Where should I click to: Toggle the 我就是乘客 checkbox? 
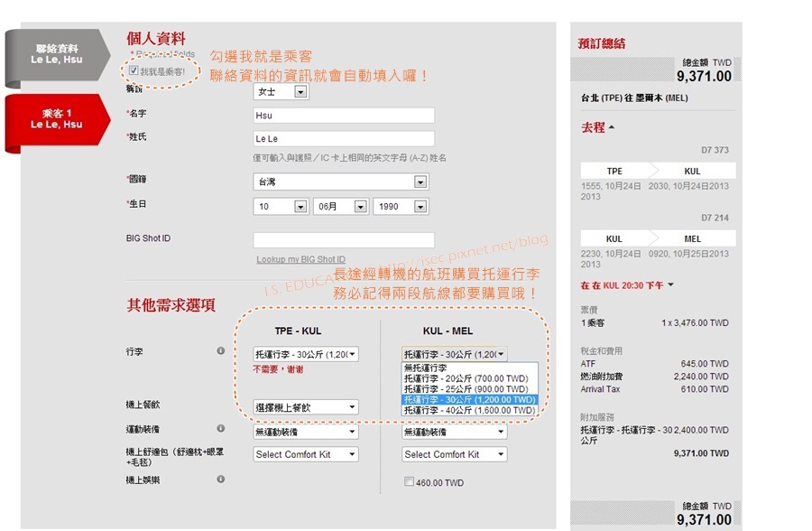(134, 70)
